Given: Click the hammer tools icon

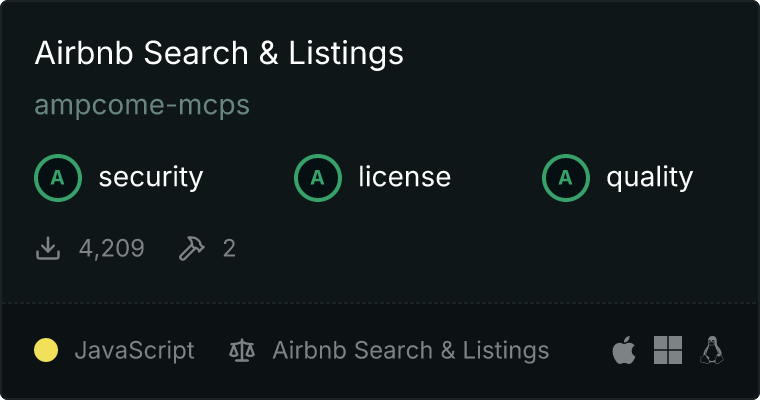Looking at the screenshot, I should pyautogui.click(x=190, y=248).
